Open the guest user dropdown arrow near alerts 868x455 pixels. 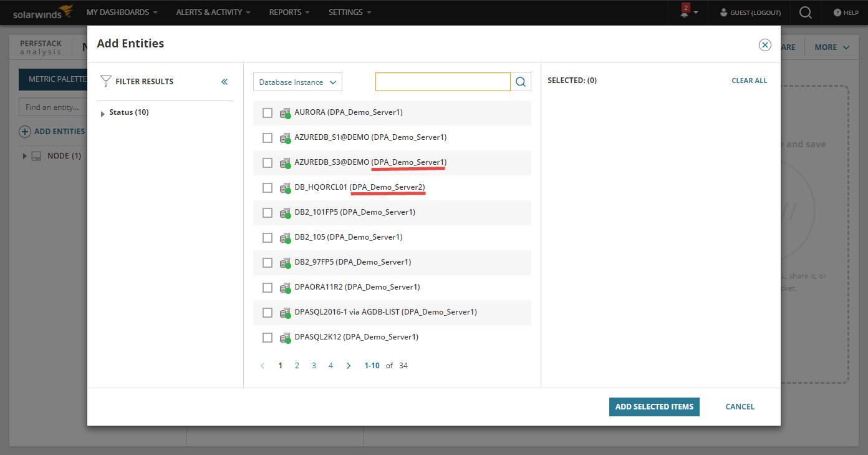tap(696, 12)
